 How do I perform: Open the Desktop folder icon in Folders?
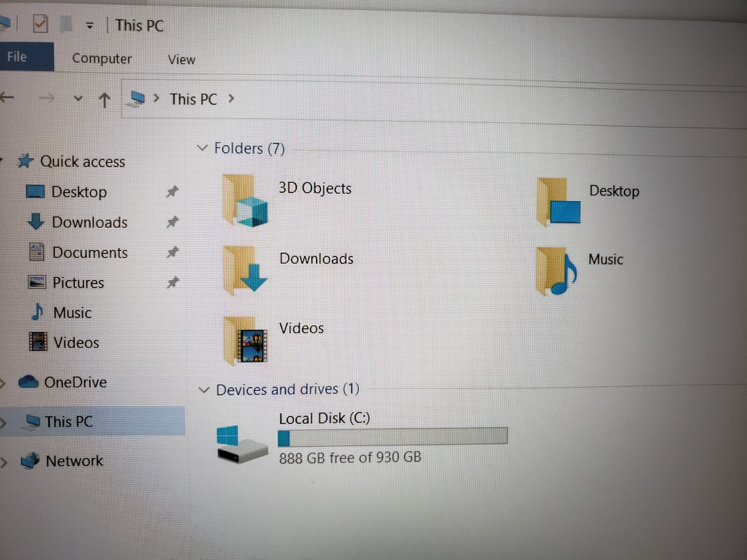click(559, 202)
